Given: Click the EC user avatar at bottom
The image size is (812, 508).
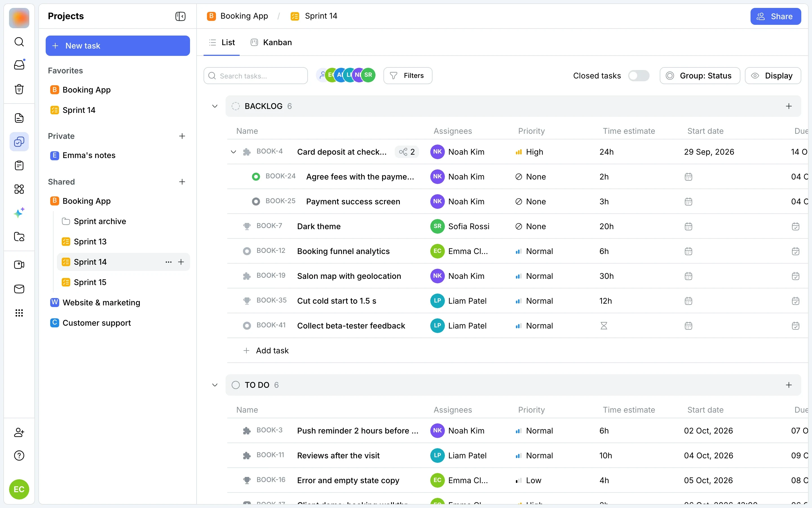Looking at the screenshot, I should (19, 489).
